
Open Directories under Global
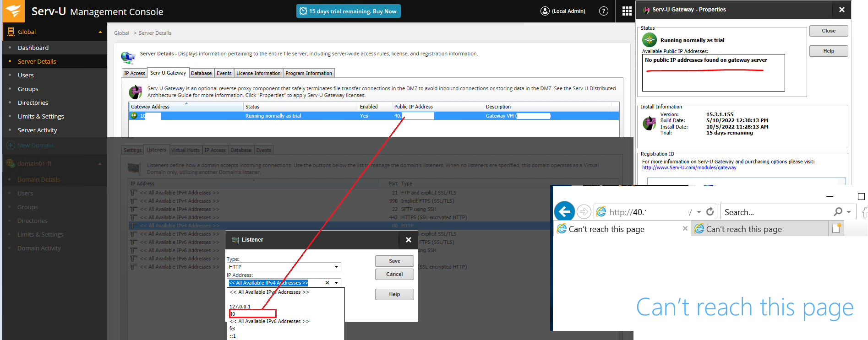tap(33, 103)
